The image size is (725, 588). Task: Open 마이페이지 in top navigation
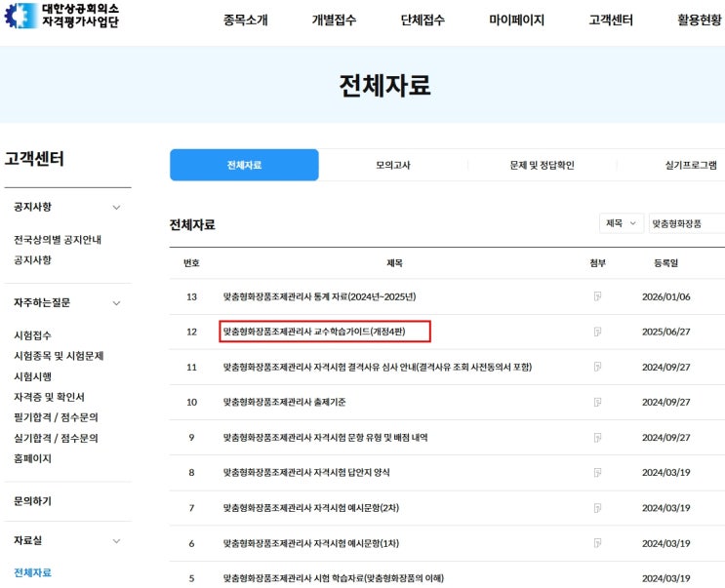click(x=516, y=20)
